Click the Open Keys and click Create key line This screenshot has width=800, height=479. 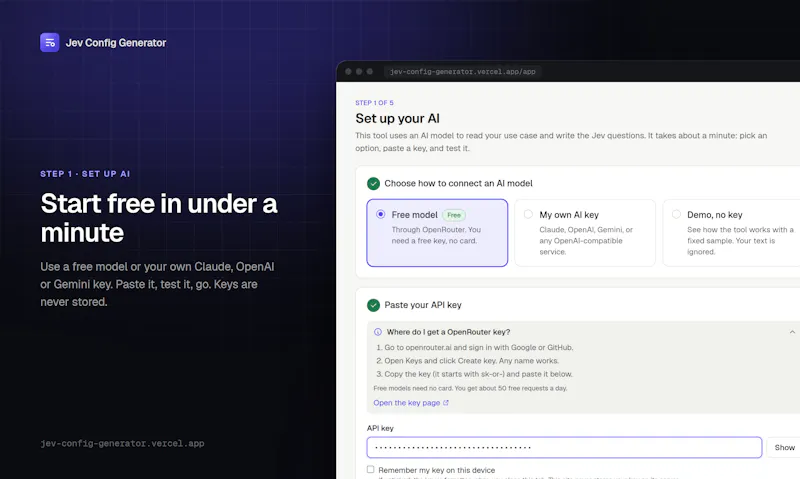467,361
